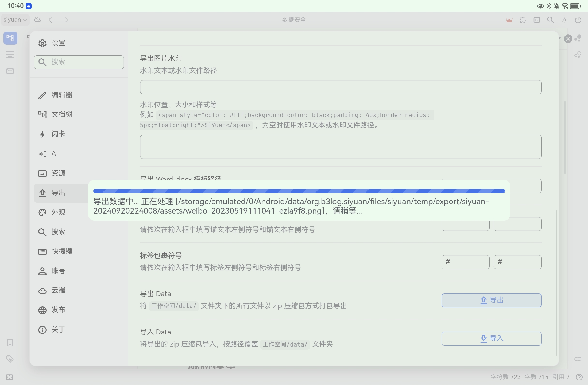Image resolution: width=588 pixels, height=385 pixels.
Task: Click the 导入 import button
Action: pyautogui.click(x=491, y=338)
